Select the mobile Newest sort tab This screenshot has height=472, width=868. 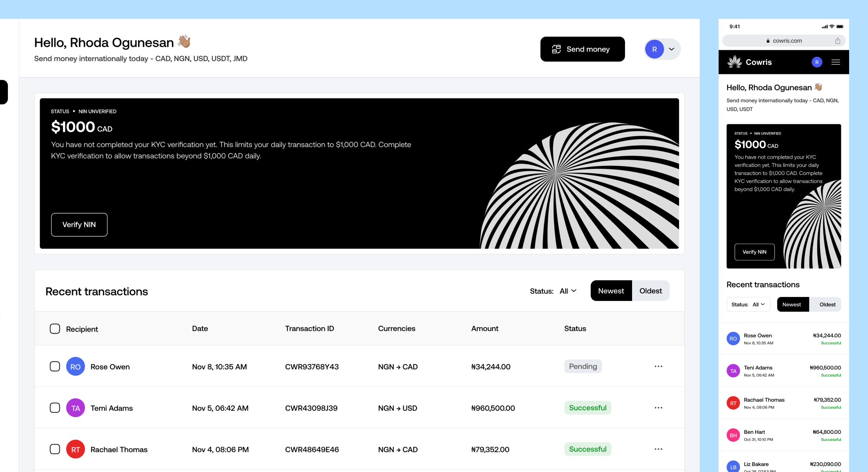[793, 304]
